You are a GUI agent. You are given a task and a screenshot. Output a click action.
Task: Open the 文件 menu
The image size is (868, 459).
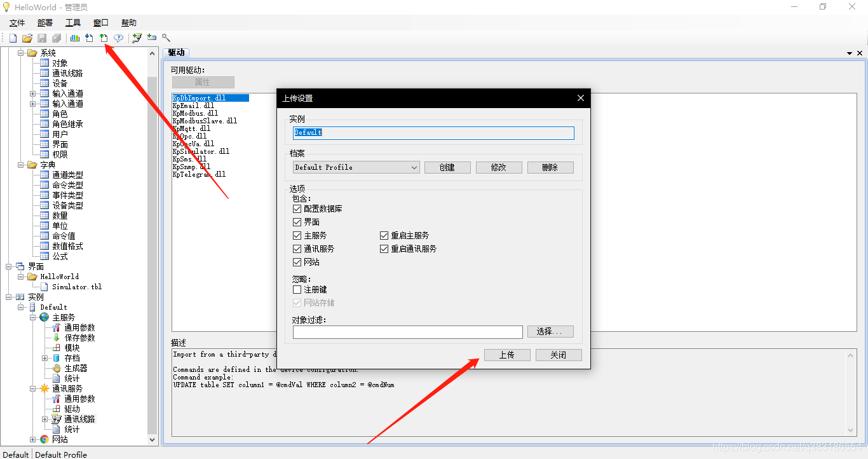pyautogui.click(x=17, y=23)
